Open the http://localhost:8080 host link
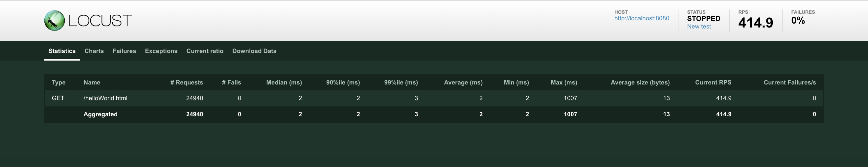 coord(642,18)
